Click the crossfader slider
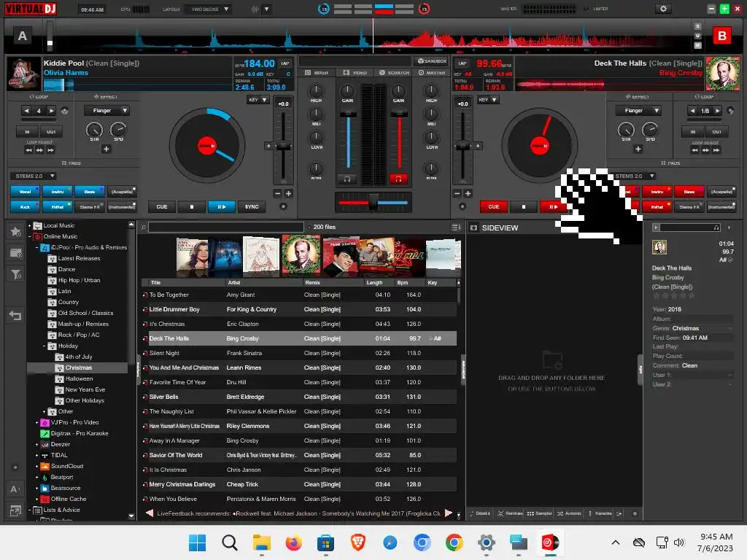 373,203
